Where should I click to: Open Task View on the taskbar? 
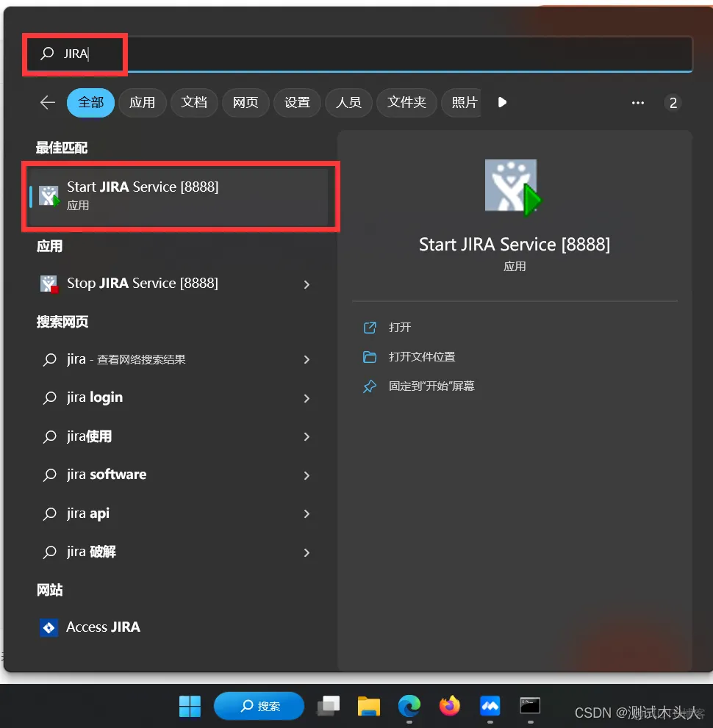328,706
